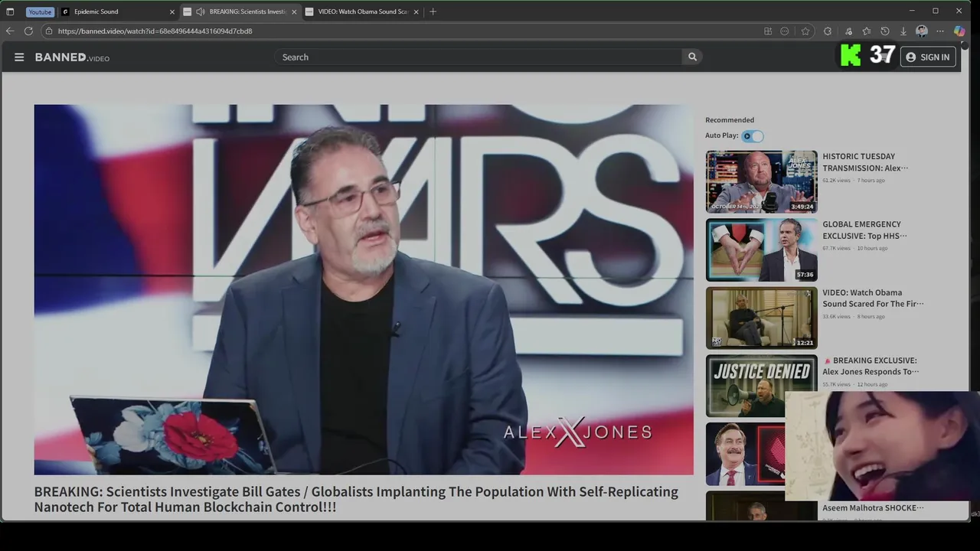Open the Copilot sidebar icon
The height and width of the screenshot is (551, 980).
(959, 31)
